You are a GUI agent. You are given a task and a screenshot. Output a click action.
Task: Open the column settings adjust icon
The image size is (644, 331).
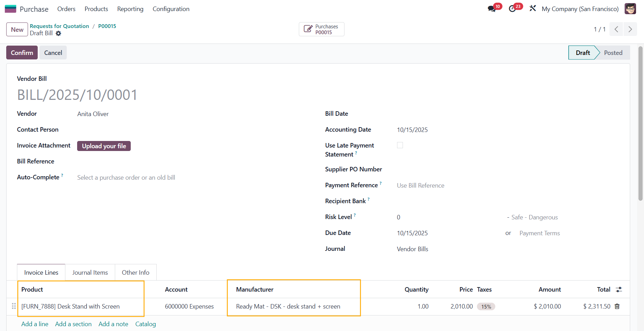pyautogui.click(x=619, y=290)
